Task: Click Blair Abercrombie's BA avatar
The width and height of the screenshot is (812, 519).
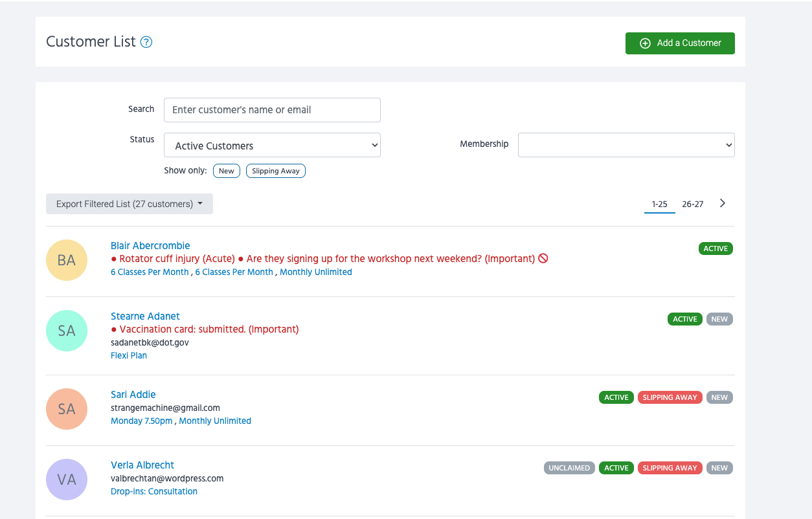Action: pos(67,260)
